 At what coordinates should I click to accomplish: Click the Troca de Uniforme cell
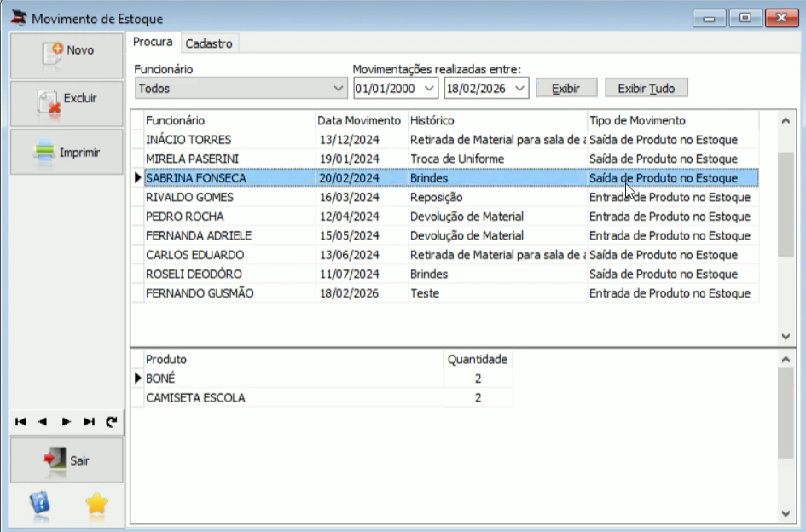(497, 159)
